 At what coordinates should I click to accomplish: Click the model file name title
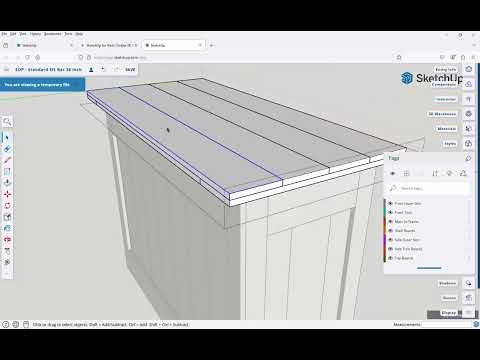point(48,70)
